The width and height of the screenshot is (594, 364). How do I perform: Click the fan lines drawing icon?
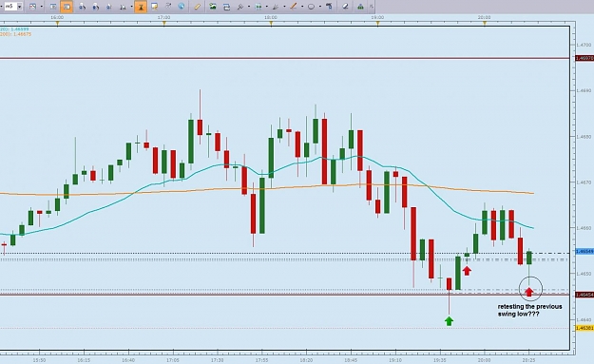[276, 7]
